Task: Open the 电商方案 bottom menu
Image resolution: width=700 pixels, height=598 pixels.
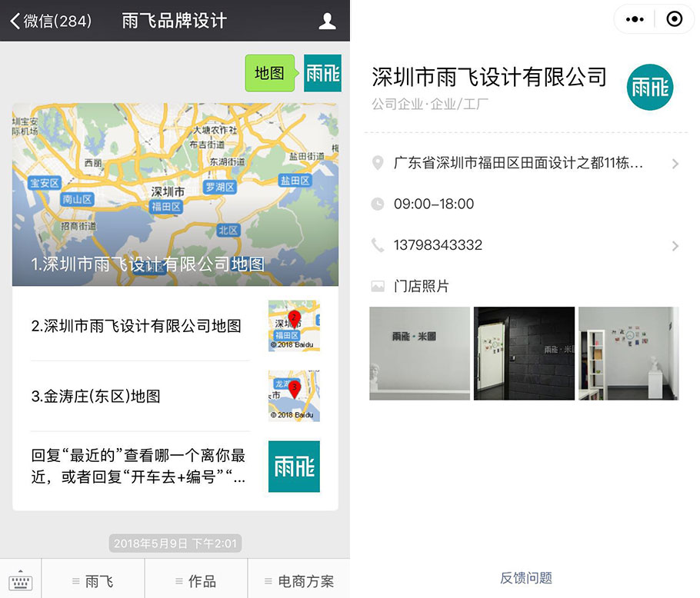Action: pyautogui.click(x=299, y=581)
